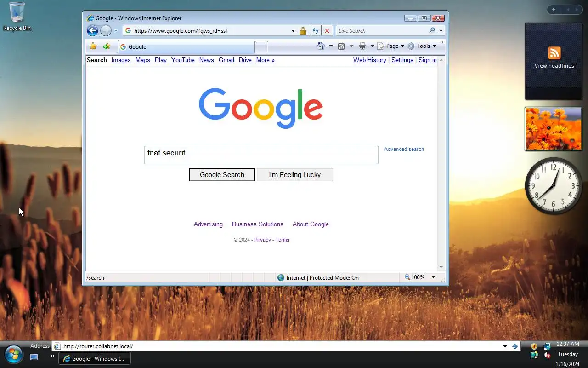Click the analog clock gadget
This screenshot has height=368, width=588.
554,186
